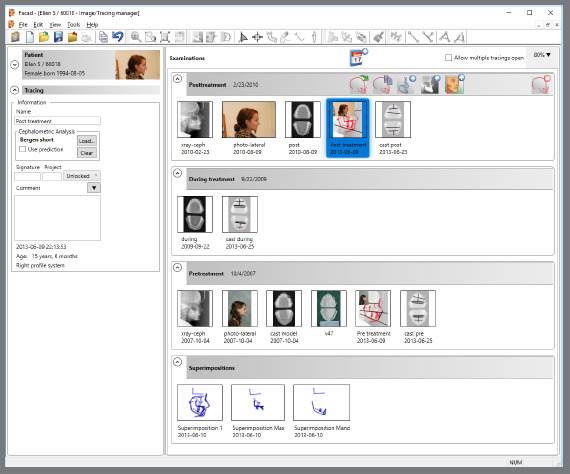The width and height of the screenshot is (570, 474).
Task: Click the Undo arrow toolbar icon
Action: [118, 37]
